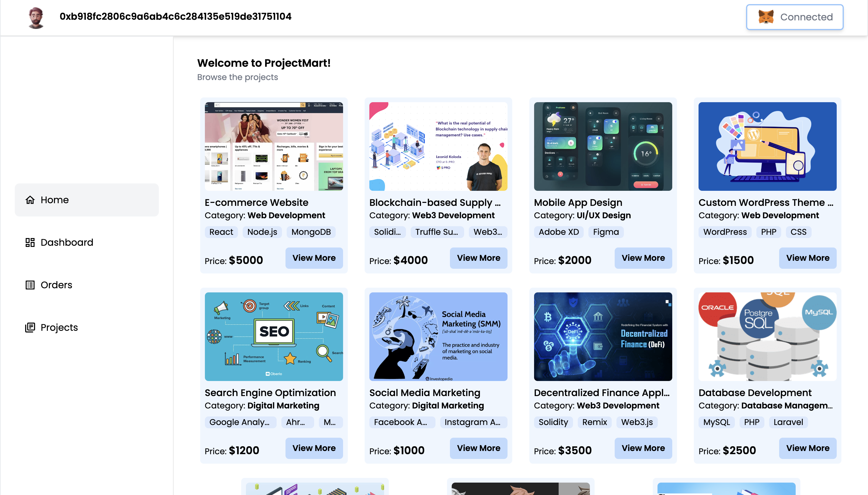Click React technology tag on E-commerce
This screenshot has height=495, width=868.
point(221,232)
